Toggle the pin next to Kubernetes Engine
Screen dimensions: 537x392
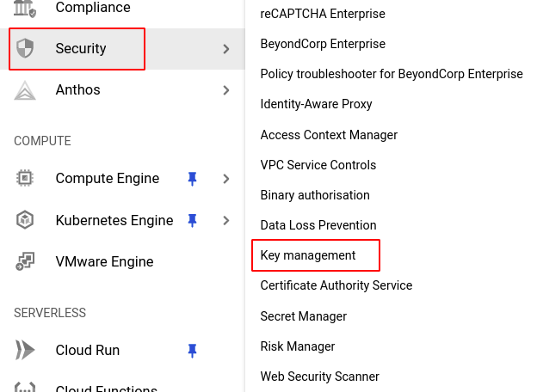coord(192,220)
